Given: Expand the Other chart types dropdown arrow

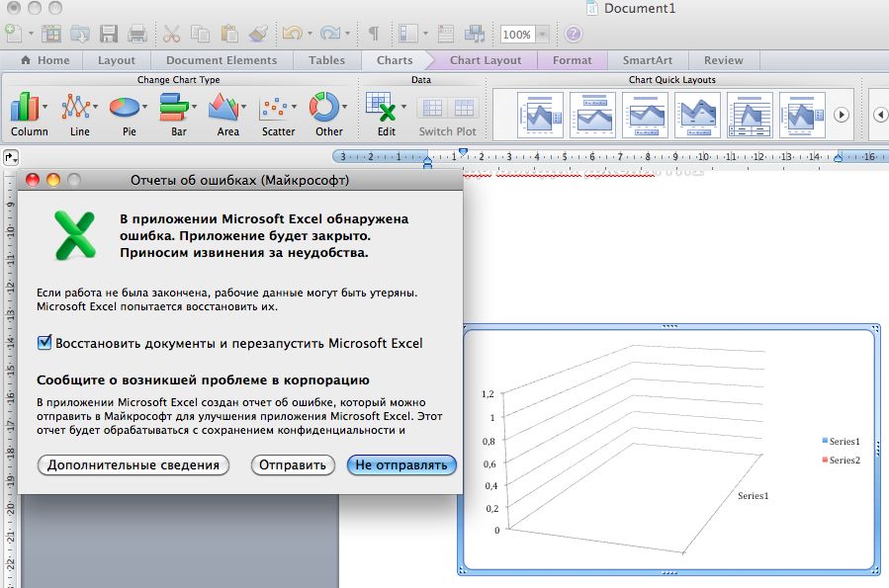Looking at the screenshot, I should click(345, 107).
